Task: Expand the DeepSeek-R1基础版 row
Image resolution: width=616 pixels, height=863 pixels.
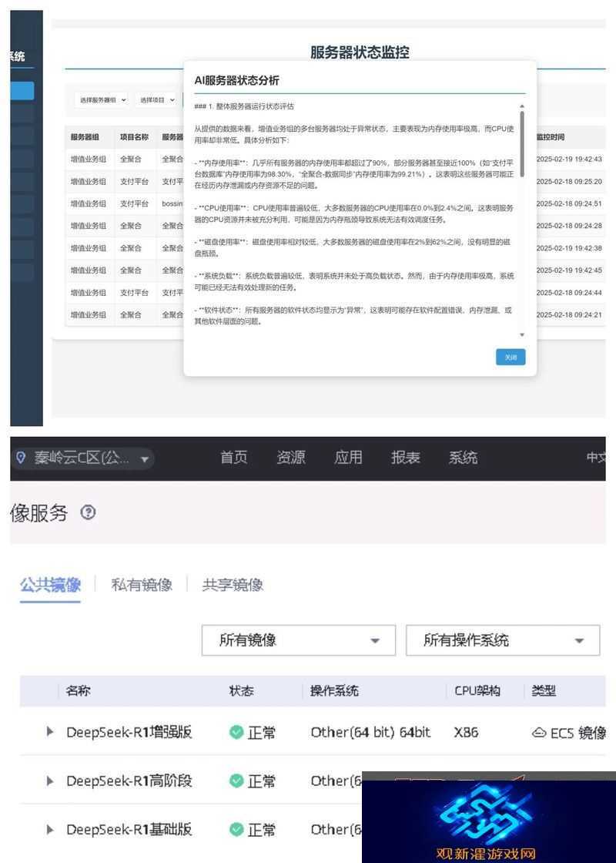Action: [x=50, y=829]
